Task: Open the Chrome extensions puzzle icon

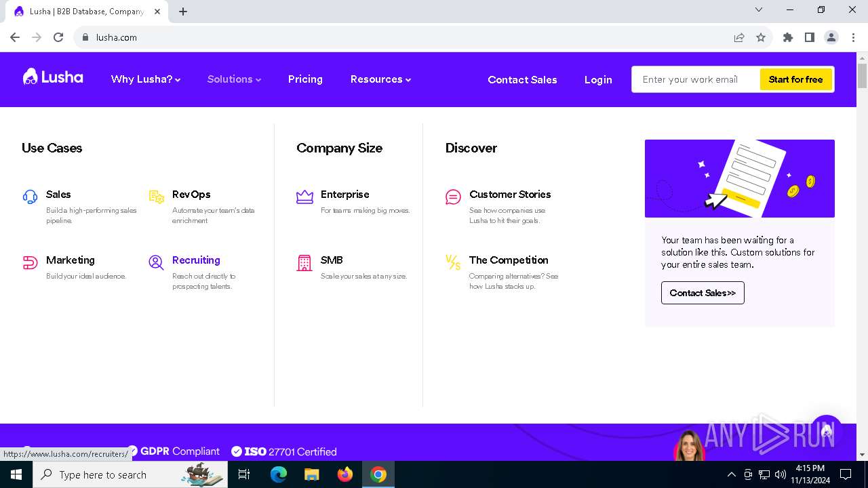Action: pyautogui.click(x=788, y=37)
